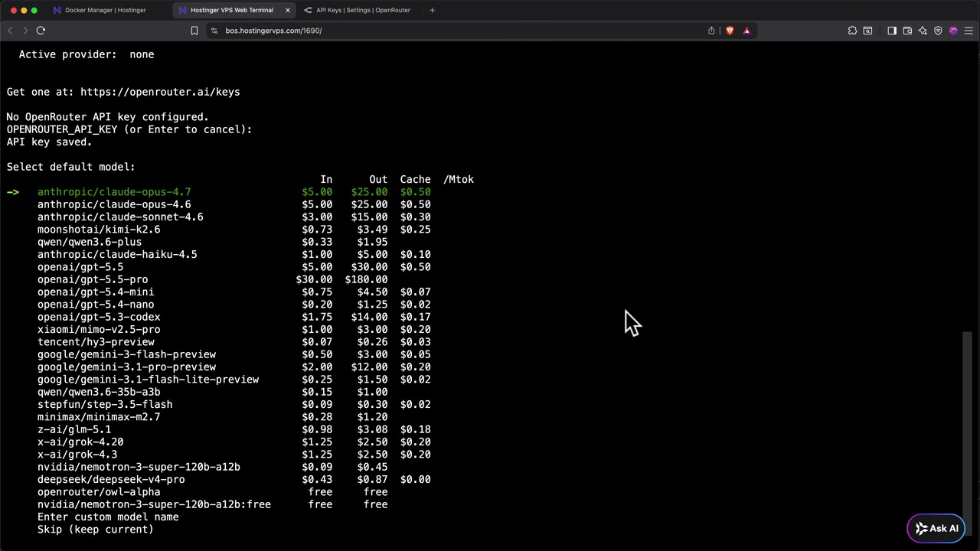This screenshot has height=551, width=980.
Task: Click the Hostinger favicon on Docker Manager tab
Action: [57, 10]
